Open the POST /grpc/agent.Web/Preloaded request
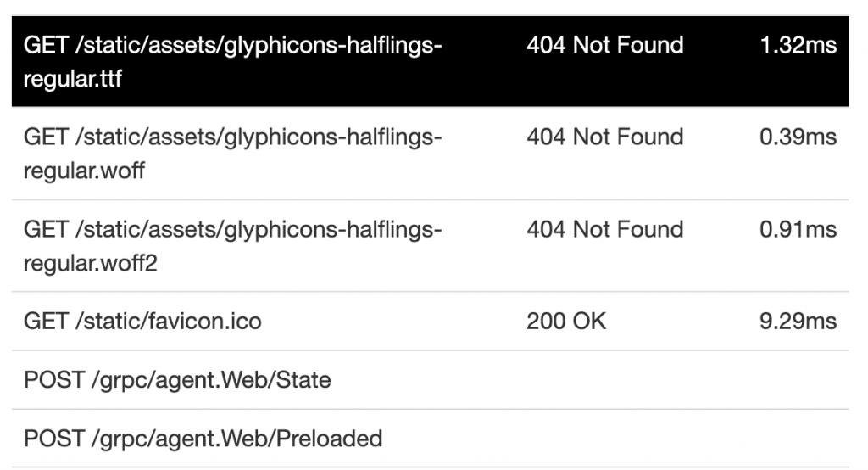The image size is (868, 470). point(430,439)
